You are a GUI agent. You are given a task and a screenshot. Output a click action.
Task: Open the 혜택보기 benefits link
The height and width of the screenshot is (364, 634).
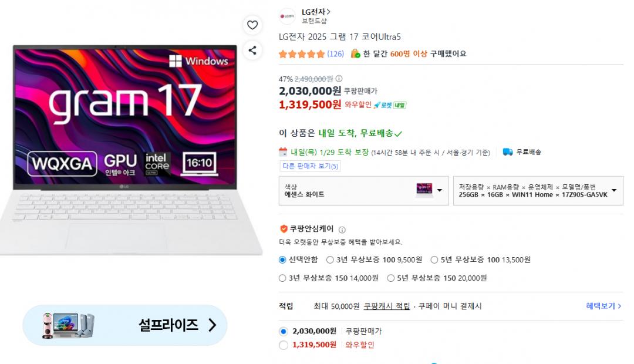(603, 306)
